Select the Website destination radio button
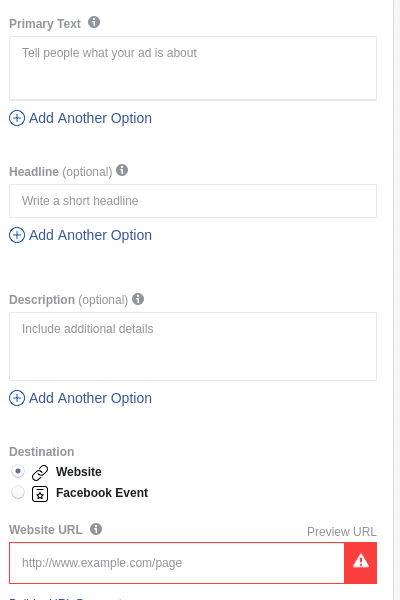400x600 pixels. pyautogui.click(x=18, y=471)
